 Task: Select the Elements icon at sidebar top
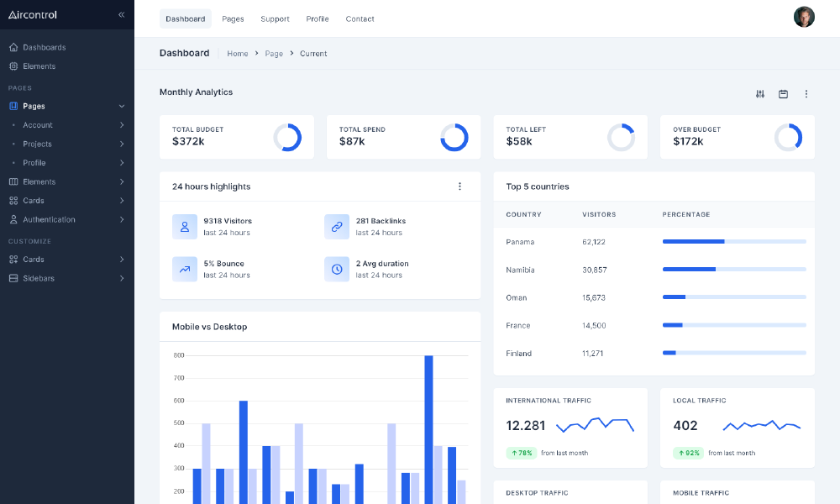pos(12,66)
